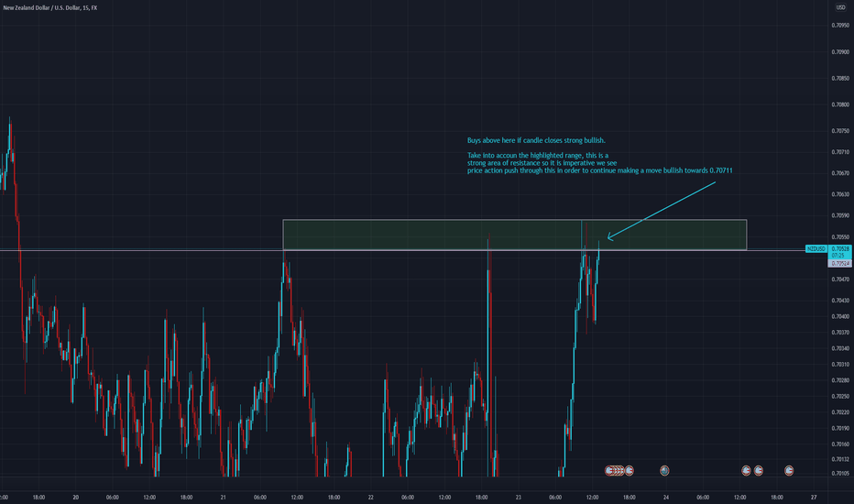Select the 'Buys above here if candle closes' text note
854x504 pixels.
(x=536, y=140)
